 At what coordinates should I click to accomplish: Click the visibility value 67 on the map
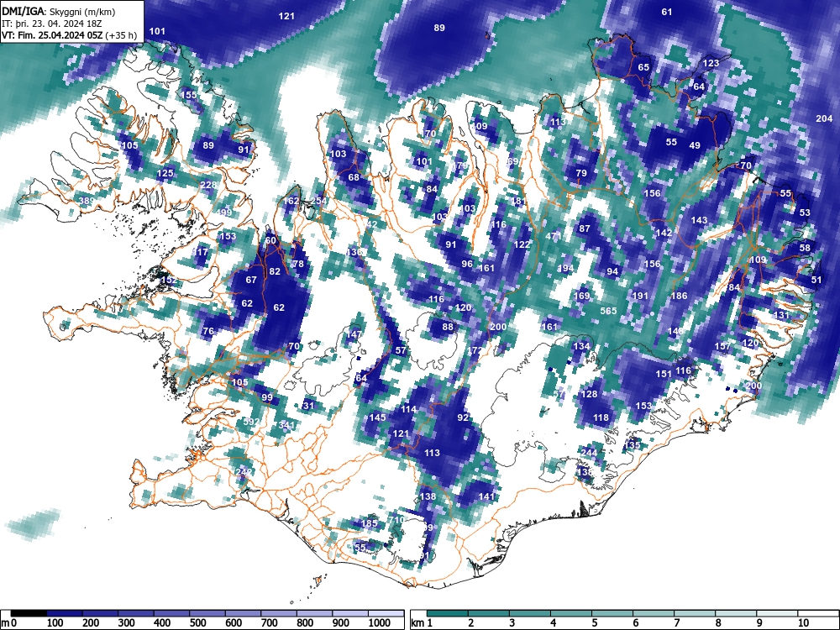(251, 280)
